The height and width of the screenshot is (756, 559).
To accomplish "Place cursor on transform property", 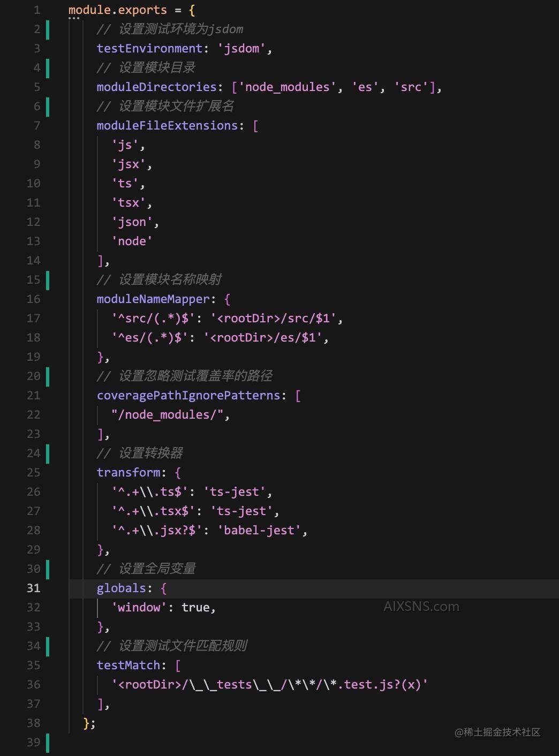I will [129, 473].
